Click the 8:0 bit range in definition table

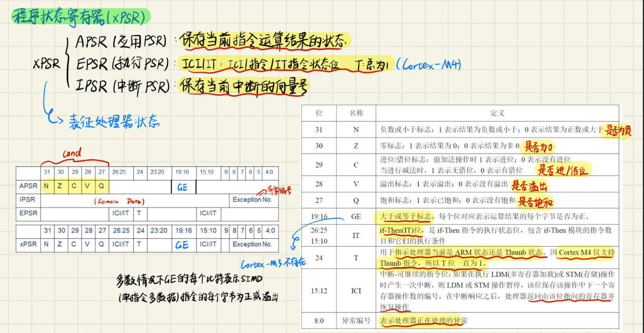point(319,320)
